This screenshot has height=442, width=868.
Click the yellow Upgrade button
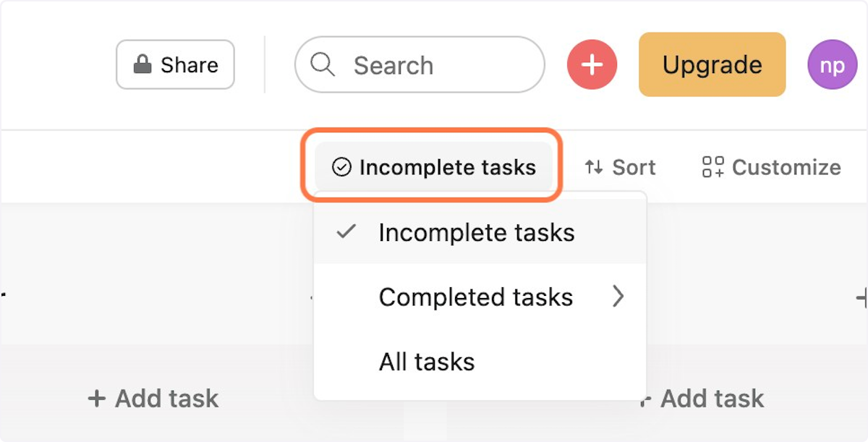712,65
